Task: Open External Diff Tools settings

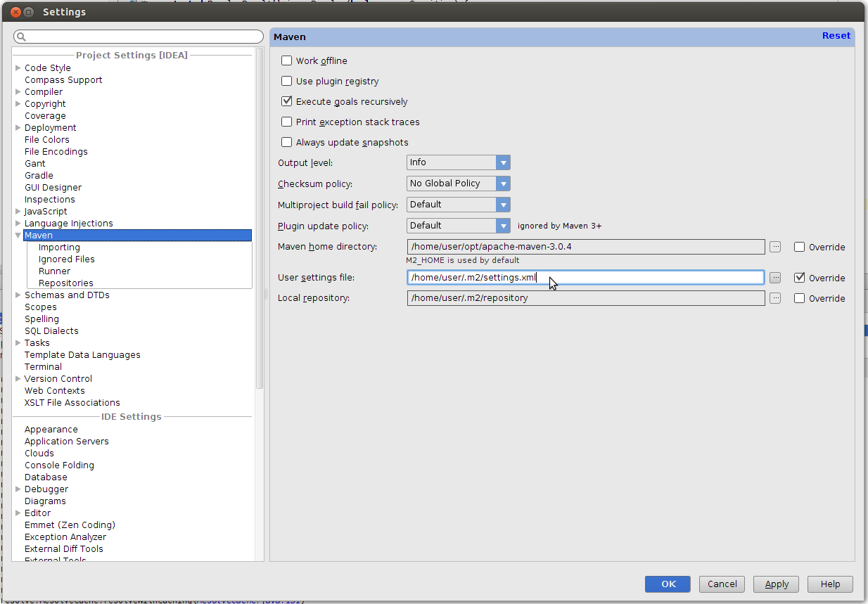Action: pos(64,549)
